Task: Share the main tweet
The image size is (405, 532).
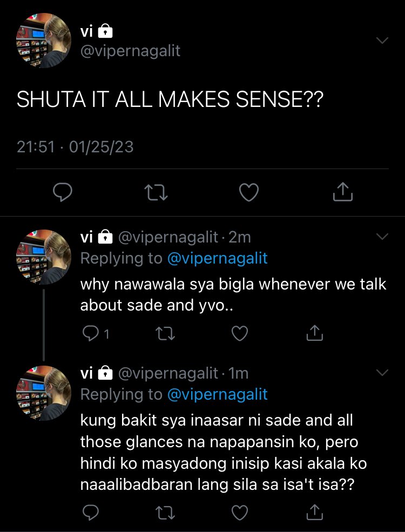Action: coord(342,192)
